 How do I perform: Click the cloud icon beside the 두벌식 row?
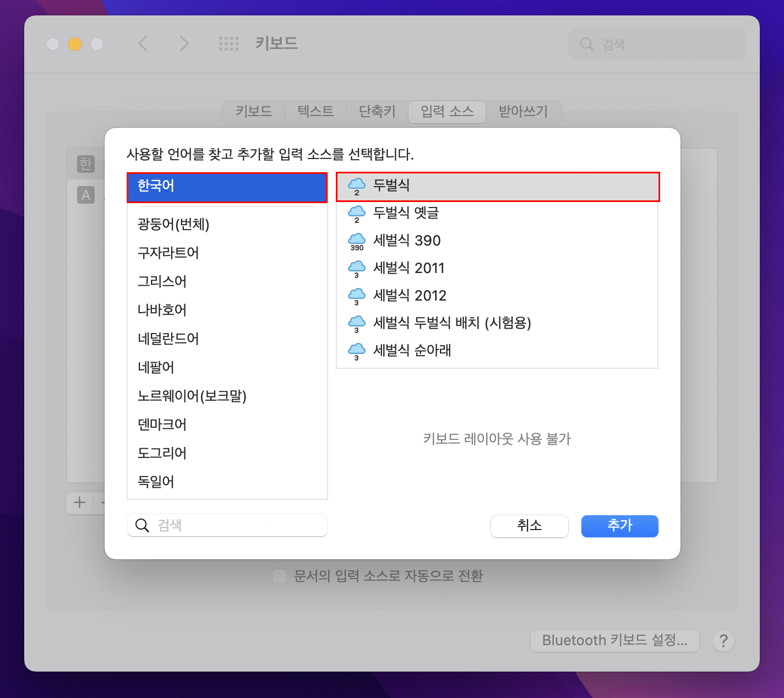coord(357,186)
